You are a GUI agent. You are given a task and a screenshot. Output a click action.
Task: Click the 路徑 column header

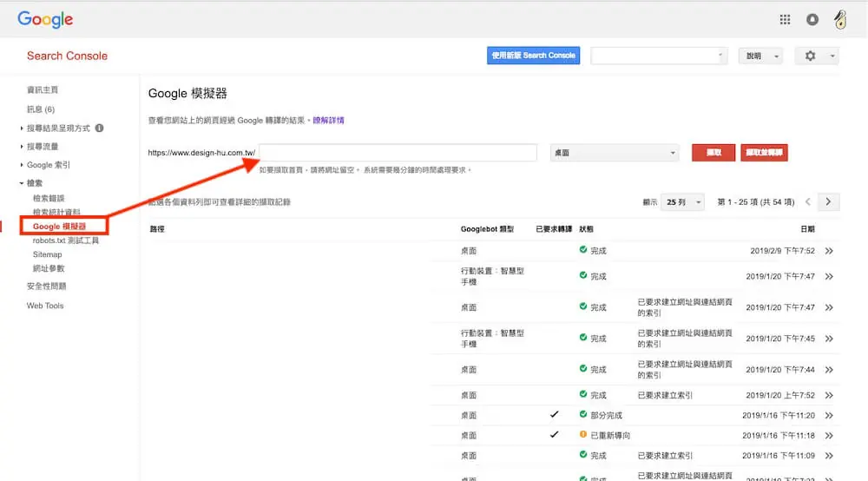[157, 228]
